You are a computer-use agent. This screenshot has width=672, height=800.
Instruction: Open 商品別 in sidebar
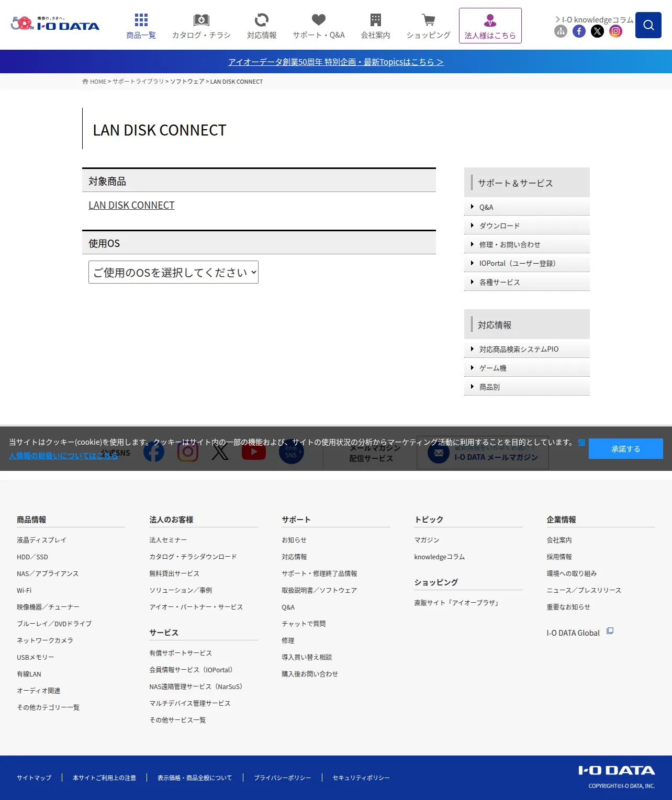pos(527,387)
